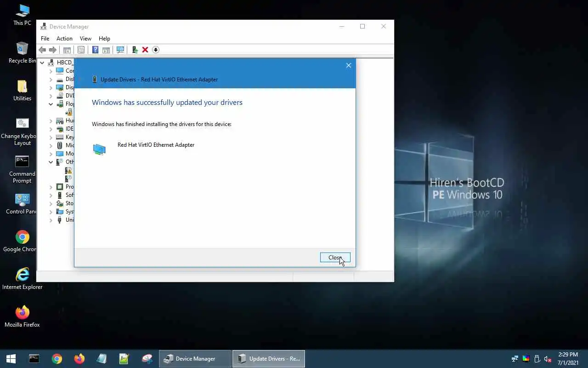Open the Action menu in Device Manager
This screenshot has height=368, width=588.
[x=64, y=39]
